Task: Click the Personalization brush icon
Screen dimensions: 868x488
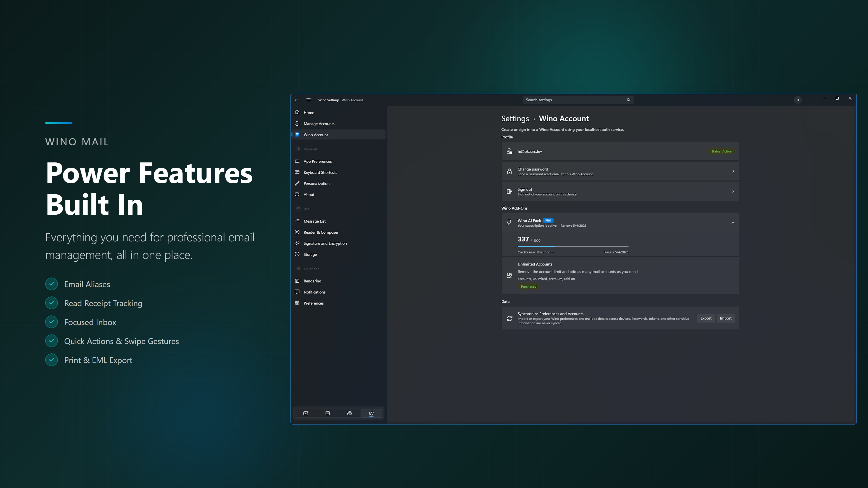Action: pos(297,183)
